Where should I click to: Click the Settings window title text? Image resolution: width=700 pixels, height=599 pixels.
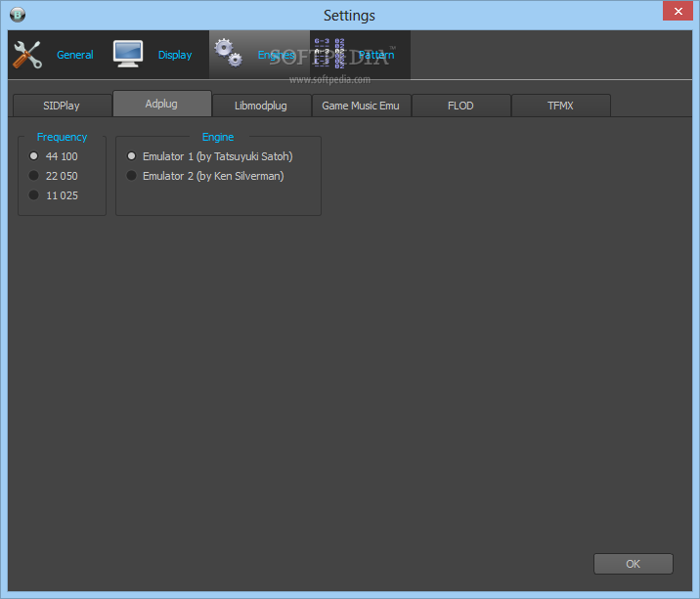pos(349,16)
